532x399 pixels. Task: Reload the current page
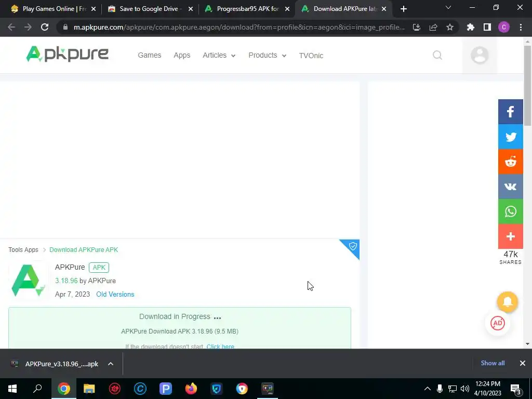point(45,27)
